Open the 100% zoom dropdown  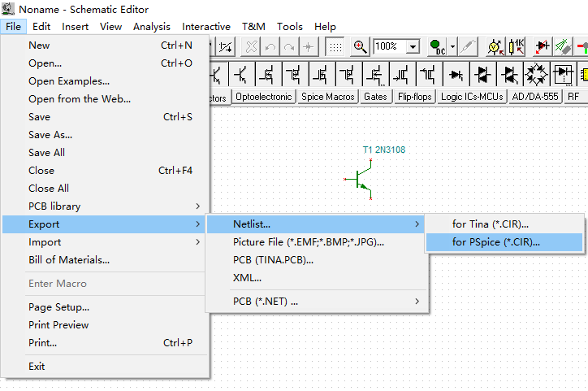413,47
